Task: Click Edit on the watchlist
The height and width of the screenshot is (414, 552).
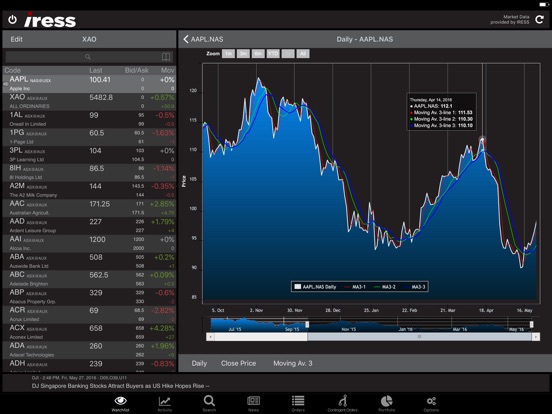Action: 16,39
